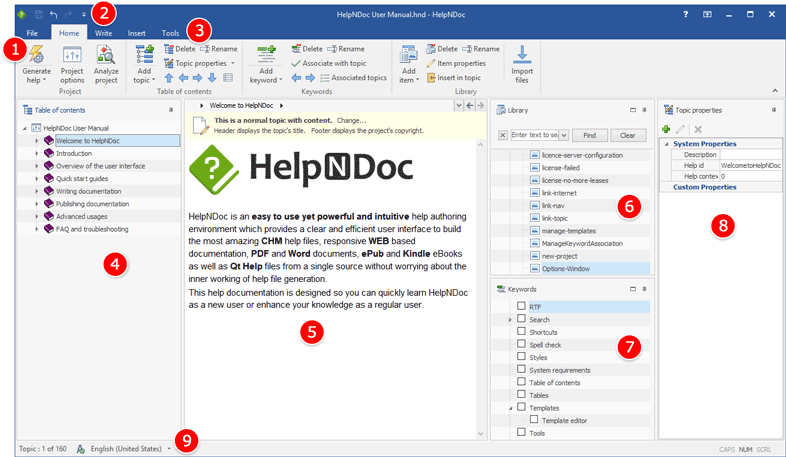
Task: Click the Add topic icon
Action: [x=144, y=55]
